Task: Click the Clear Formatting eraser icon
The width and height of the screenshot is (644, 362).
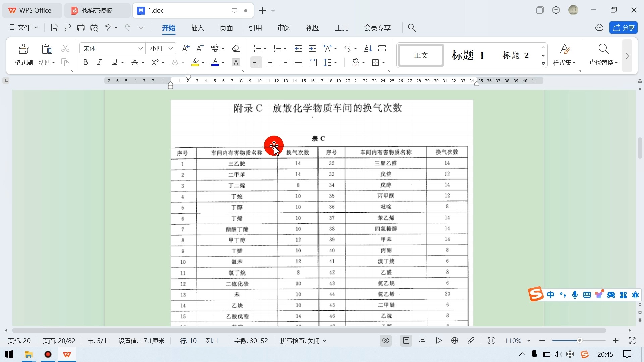Action: 236,49
